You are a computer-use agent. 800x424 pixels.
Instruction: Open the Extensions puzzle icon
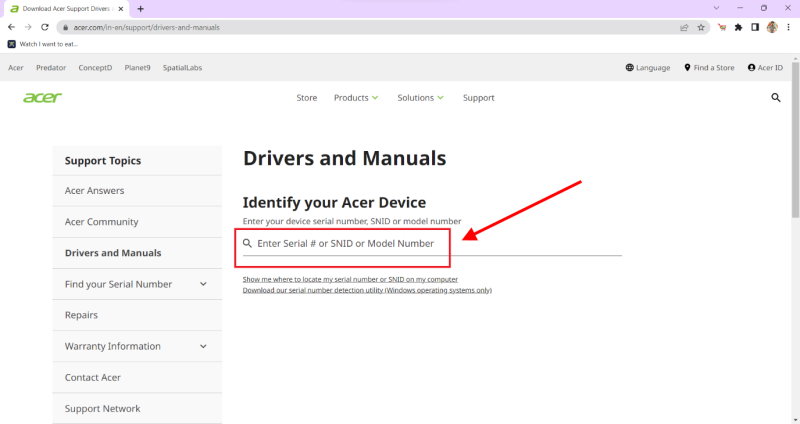[738, 28]
